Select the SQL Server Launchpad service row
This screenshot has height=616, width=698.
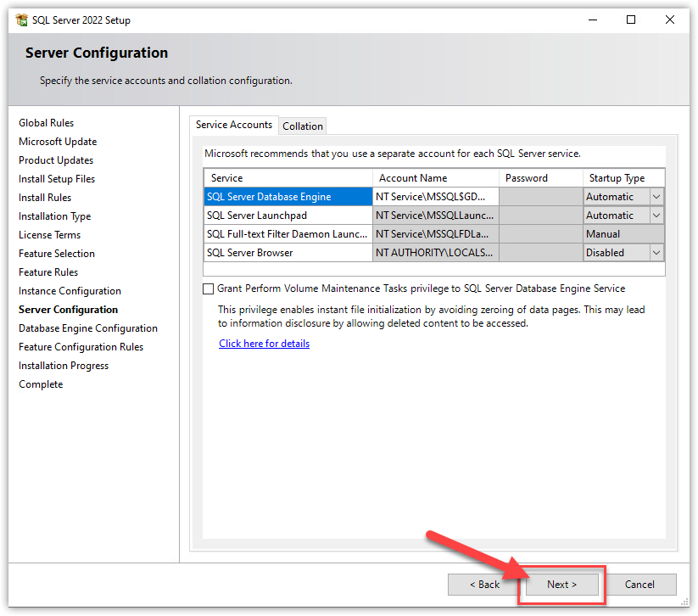point(288,216)
